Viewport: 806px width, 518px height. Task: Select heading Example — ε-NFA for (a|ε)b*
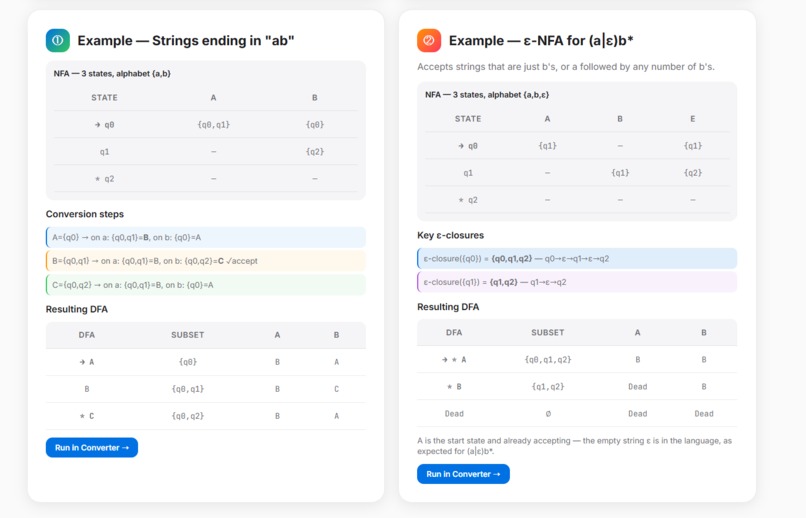click(x=541, y=41)
